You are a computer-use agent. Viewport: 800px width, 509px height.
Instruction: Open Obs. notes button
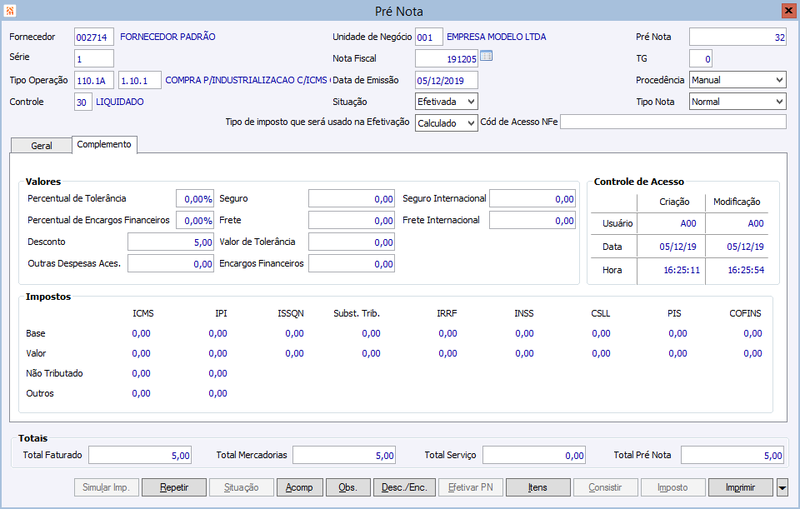(x=348, y=488)
